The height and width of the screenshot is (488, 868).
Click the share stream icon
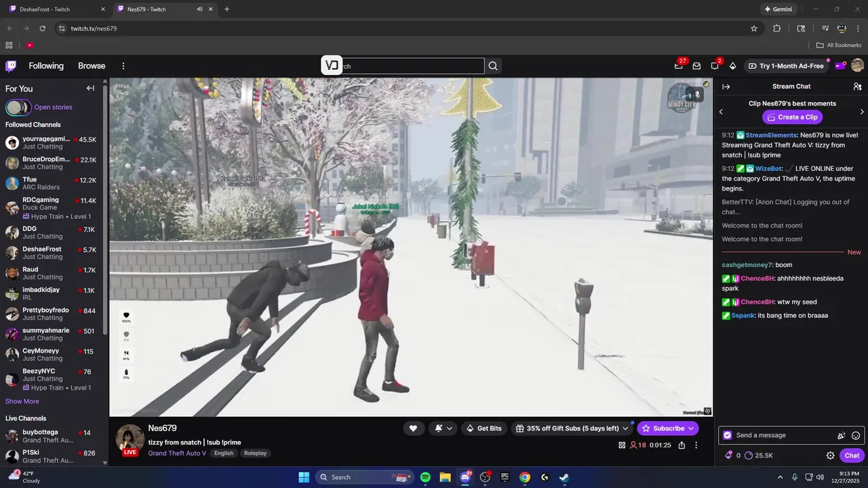(x=682, y=445)
